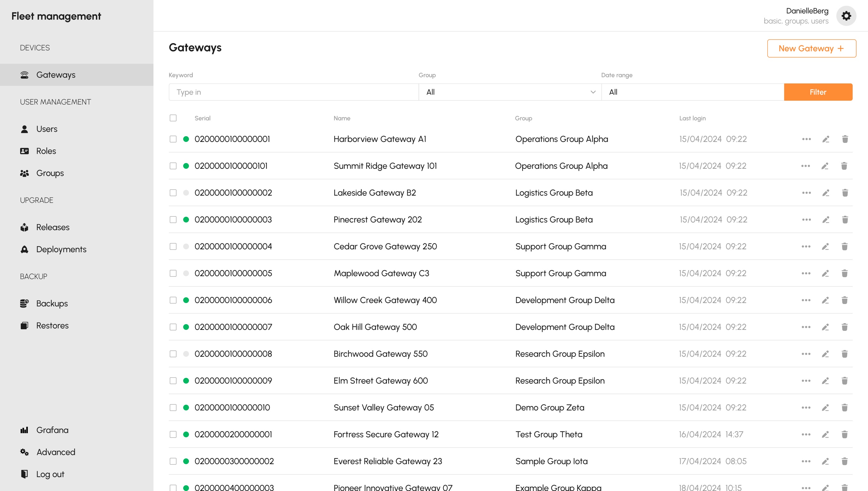Delete Birchwood Gateway 550 row
The height and width of the screenshot is (491, 868).
tap(844, 354)
